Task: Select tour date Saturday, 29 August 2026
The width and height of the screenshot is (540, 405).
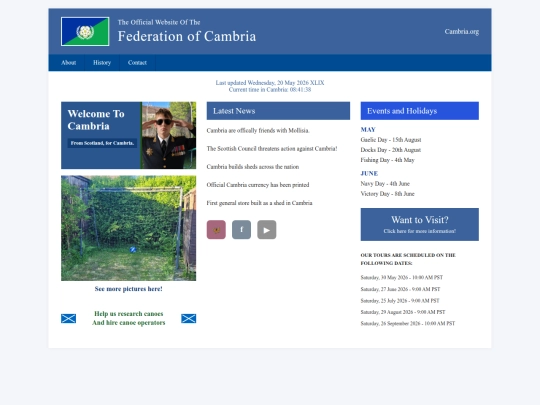Action: 403,312
